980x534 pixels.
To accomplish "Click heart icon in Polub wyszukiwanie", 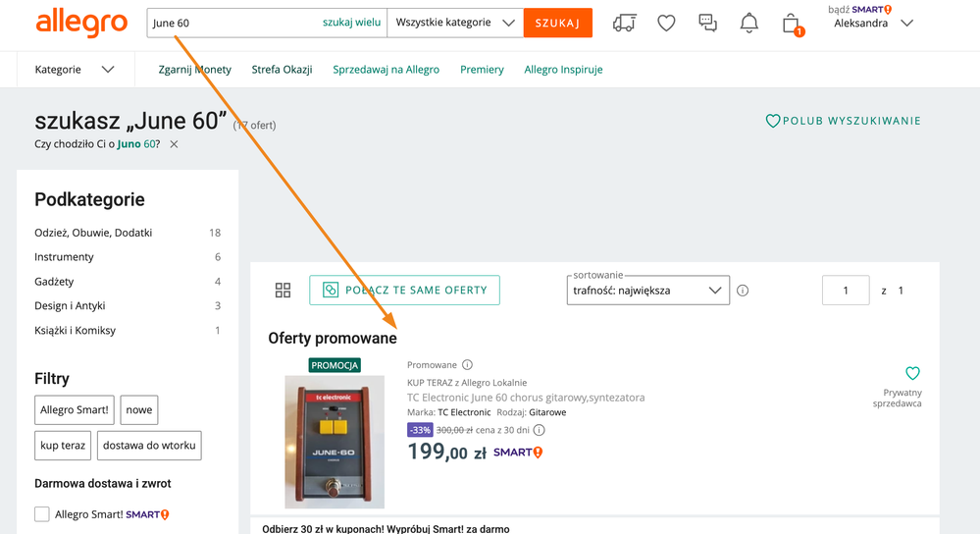I will coord(772,121).
